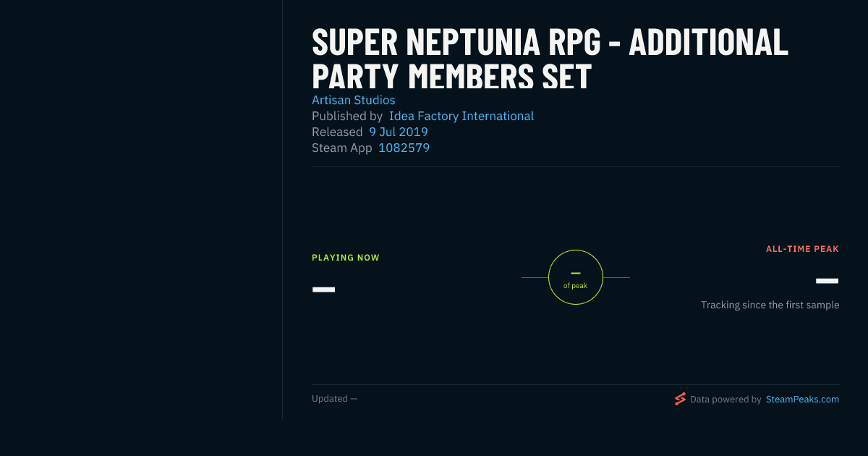Image resolution: width=868 pixels, height=456 pixels.
Task: Click the 'Updated —' timestamp text
Action: [x=334, y=399]
